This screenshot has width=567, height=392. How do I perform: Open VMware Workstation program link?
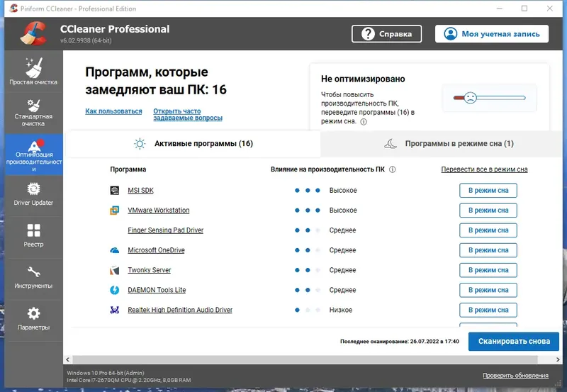point(158,210)
